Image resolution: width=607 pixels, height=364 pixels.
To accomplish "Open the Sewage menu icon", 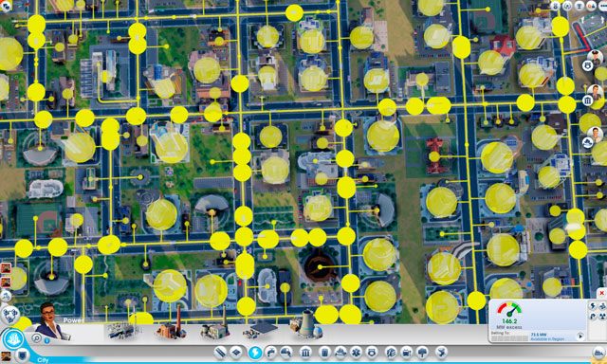I will [x=286, y=352].
